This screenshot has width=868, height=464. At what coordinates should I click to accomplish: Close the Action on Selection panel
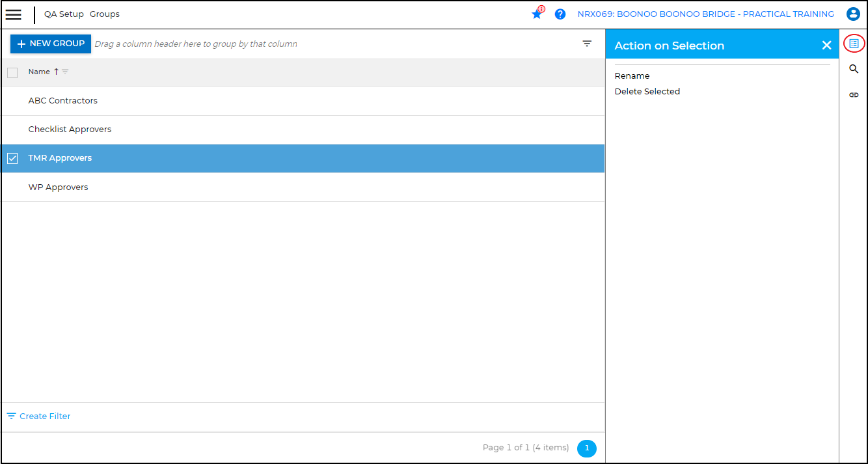(826, 46)
